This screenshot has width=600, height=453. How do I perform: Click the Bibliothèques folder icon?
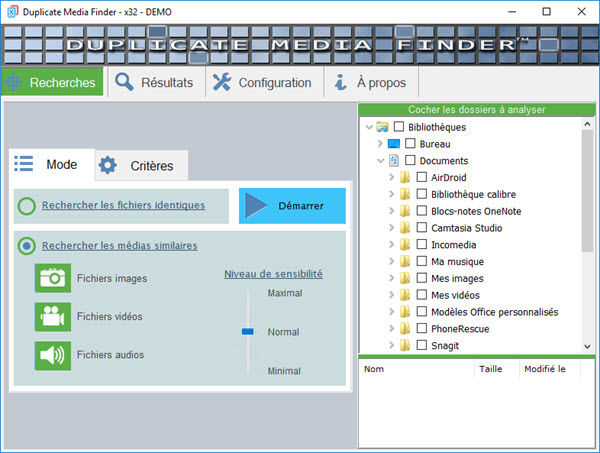coord(382,127)
